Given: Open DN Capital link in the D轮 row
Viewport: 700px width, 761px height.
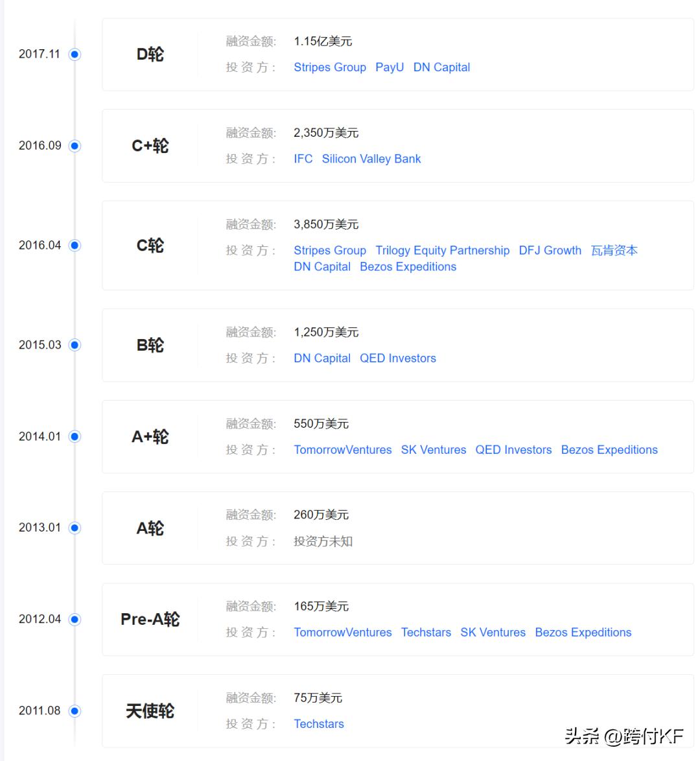Looking at the screenshot, I should coord(441,67).
